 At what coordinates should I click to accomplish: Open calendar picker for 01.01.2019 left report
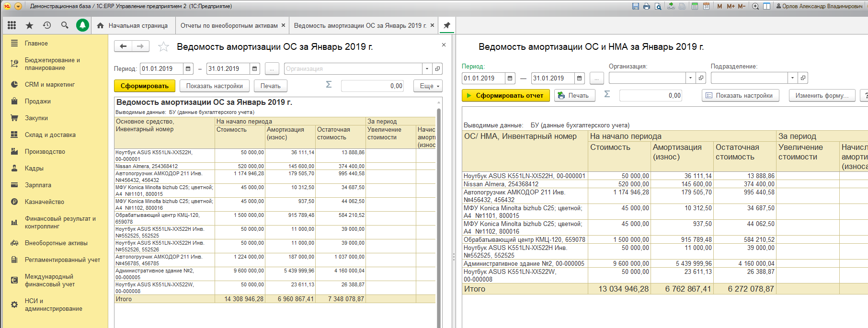[x=188, y=69]
